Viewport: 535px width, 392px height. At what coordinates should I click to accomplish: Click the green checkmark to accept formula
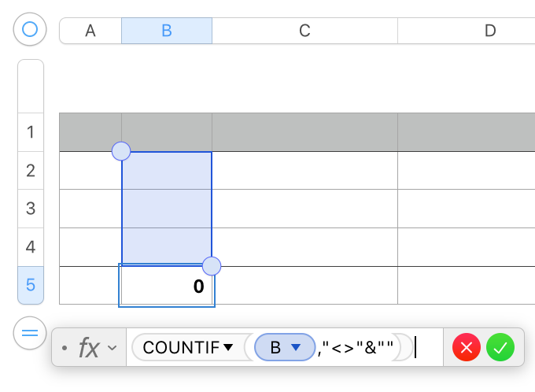coord(500,347)
